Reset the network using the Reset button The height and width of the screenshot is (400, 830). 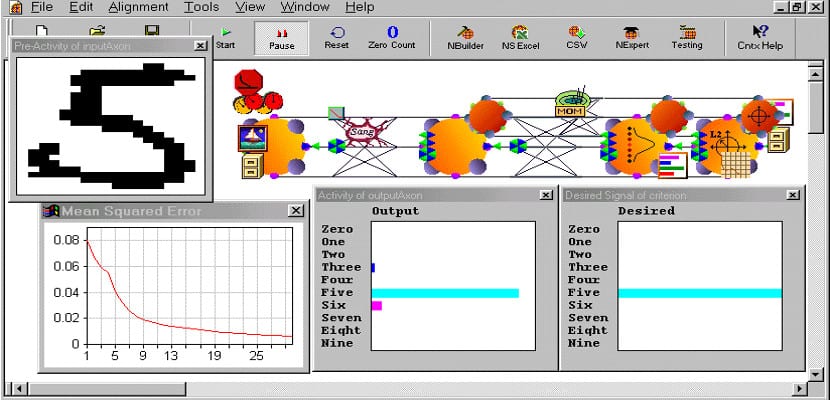[x=337, y=39]
